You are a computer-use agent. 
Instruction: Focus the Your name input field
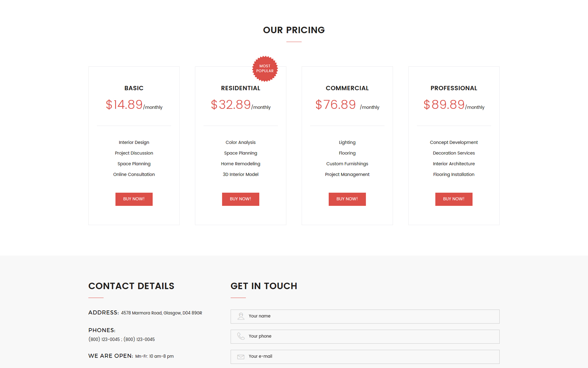[x=365, y=316]
